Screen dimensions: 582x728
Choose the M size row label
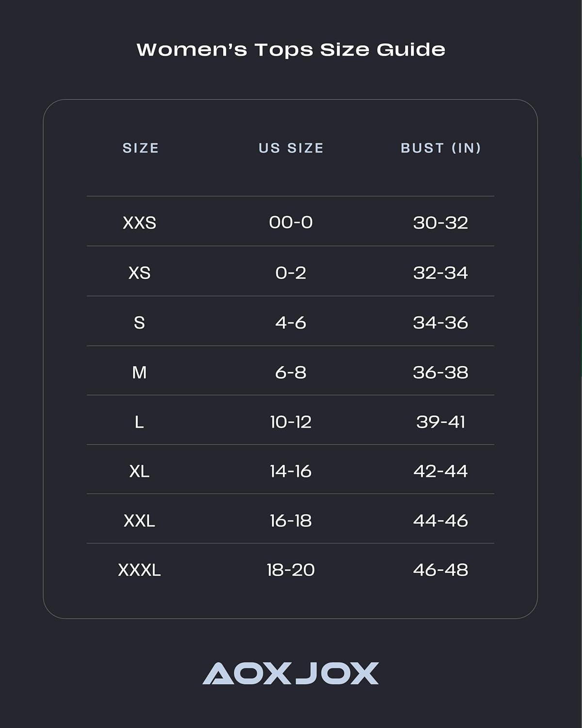coord(139,372)
